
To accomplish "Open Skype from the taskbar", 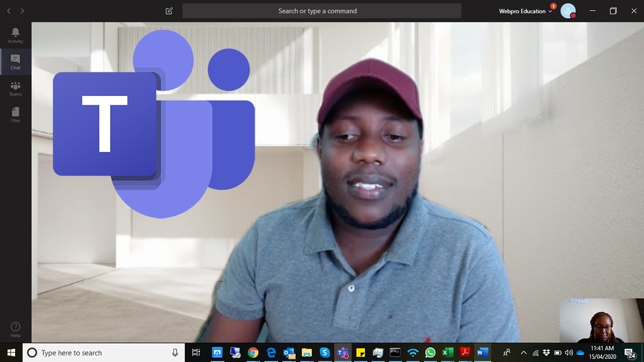I will (325, 352).
